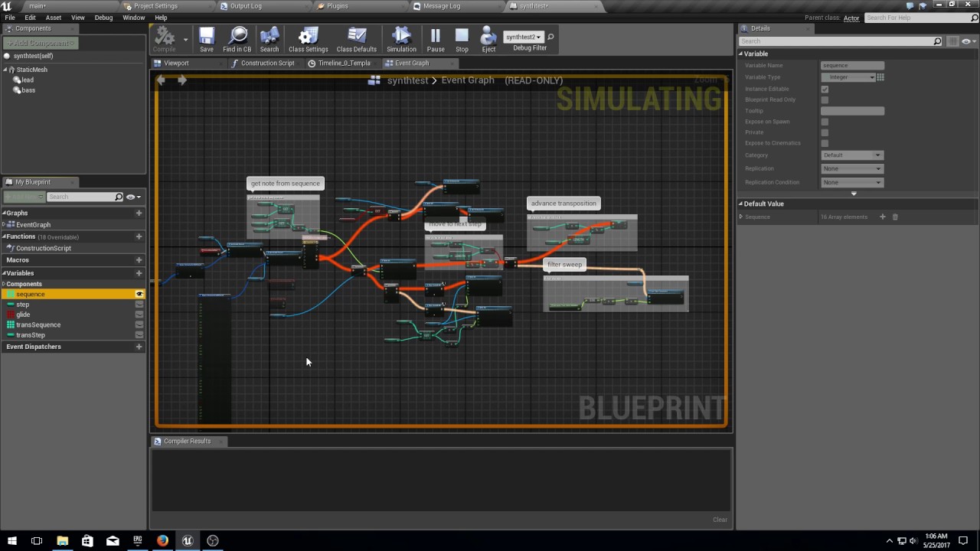
Task: Click the disabled Compile icon
Action: click(165, 40)
